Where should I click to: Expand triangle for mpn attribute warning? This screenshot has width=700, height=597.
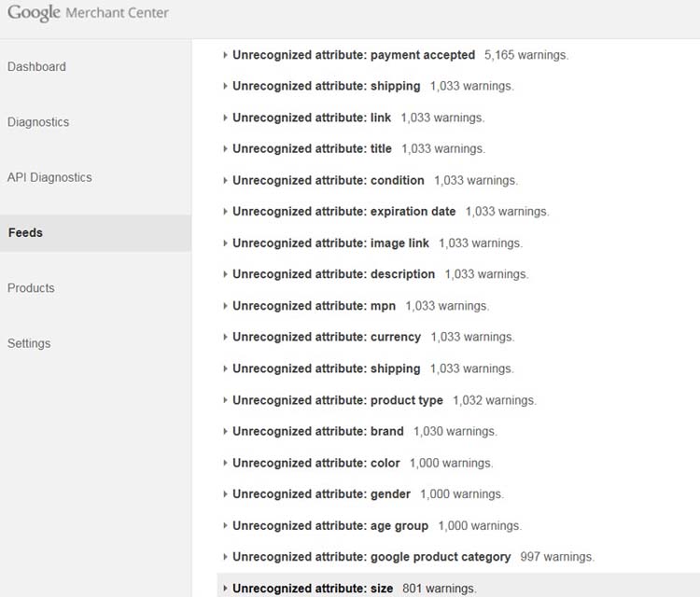[x=225, y=306]
